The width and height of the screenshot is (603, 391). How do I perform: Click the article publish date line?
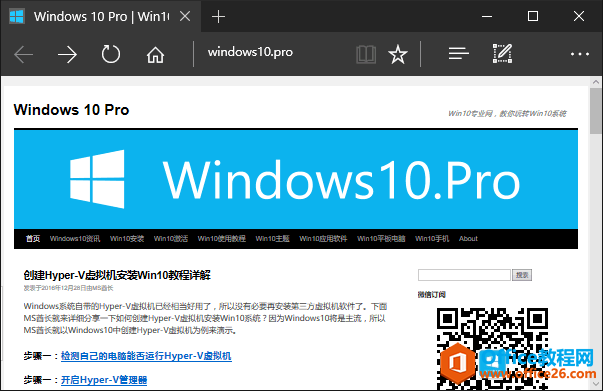coord(68,288)
